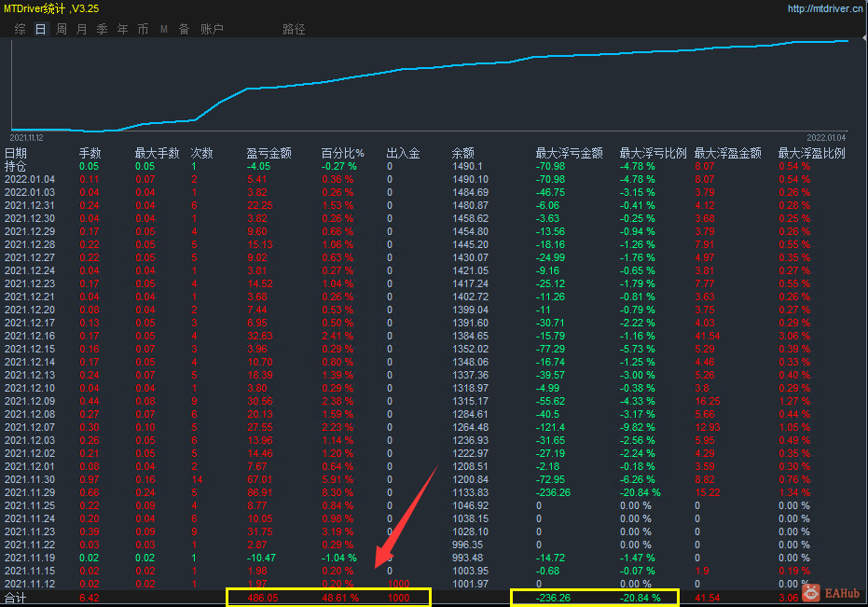Select the 2022.01.03 date row
The width and height of the screenshot is (868, 607).
pos(30,192)
